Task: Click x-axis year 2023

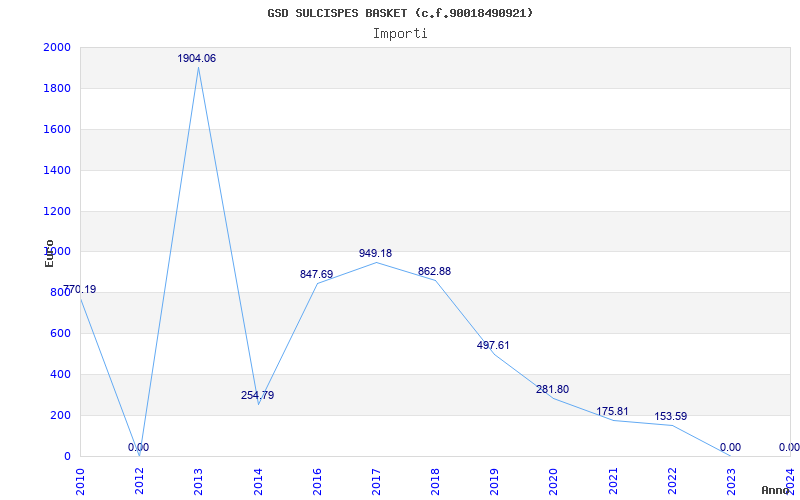Action: click(x=731, y=483)
